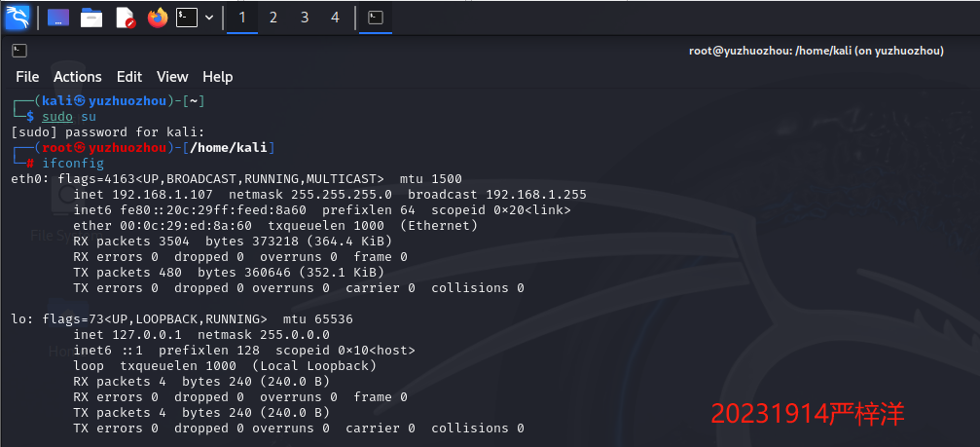Click the '/home/kali' path in prompt
Screen dimensions: 980x447
(x=228, y=148)
